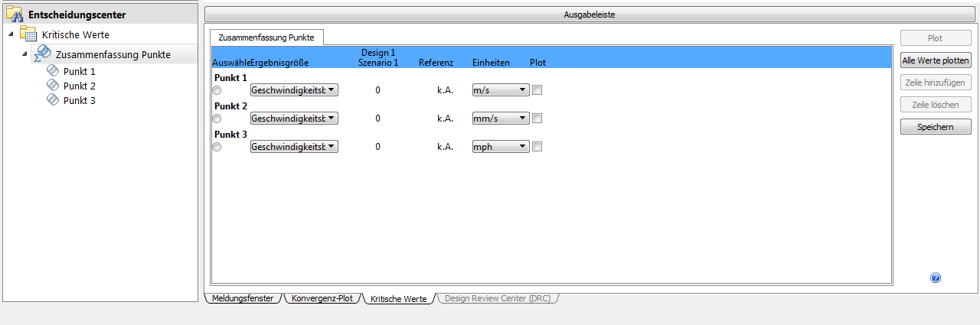Select the Punkt 3 row radio button
Screen dimensions: 980x325
pyautogui.click(x=217, y=147)
